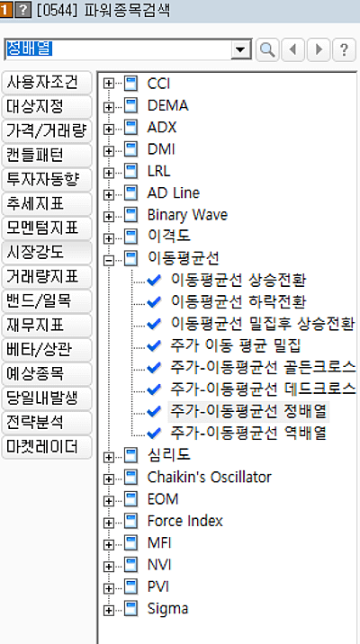
Task: Select 이동평균선 상승전환 condition
Action: [x=238, y=281]
